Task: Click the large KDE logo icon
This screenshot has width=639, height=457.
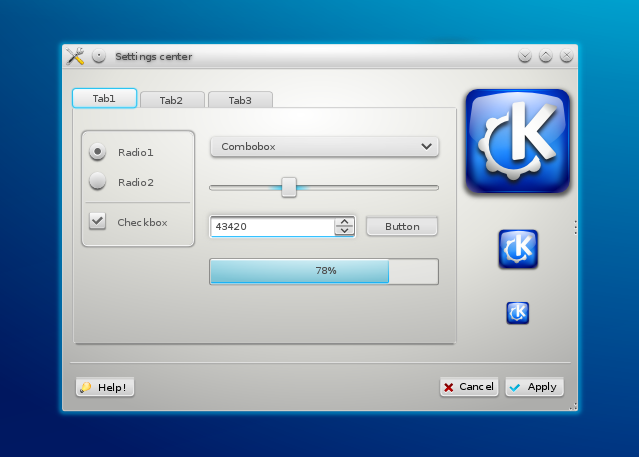Action: (x=518, y=141)
